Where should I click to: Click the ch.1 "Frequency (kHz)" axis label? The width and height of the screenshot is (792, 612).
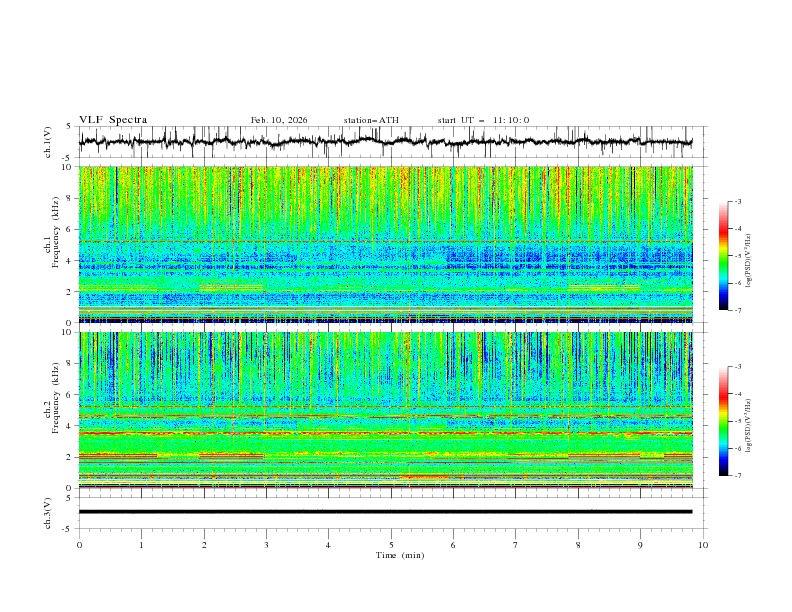click(56, 230)
